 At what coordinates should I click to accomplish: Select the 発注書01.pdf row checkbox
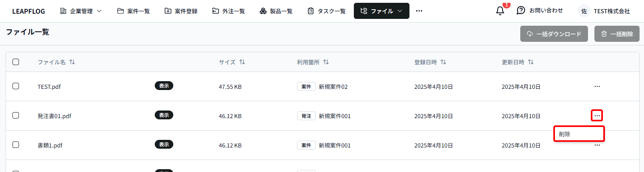(x=16, y=115)
